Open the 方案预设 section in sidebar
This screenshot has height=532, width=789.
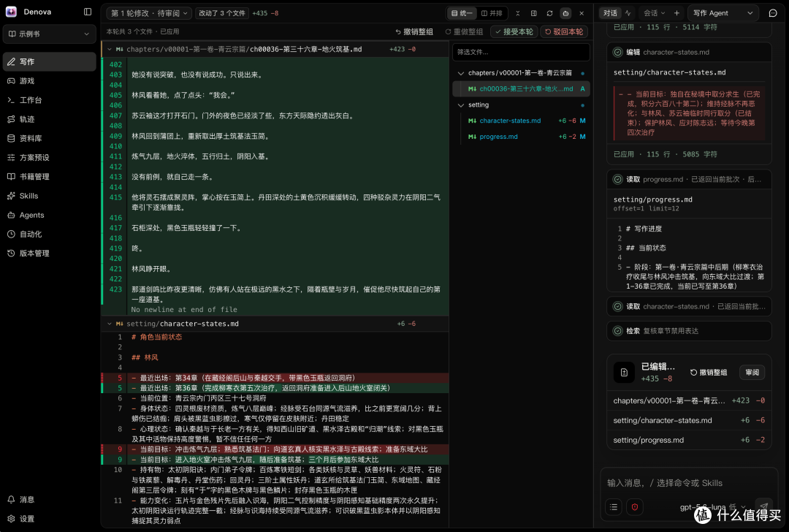point(50,157)
